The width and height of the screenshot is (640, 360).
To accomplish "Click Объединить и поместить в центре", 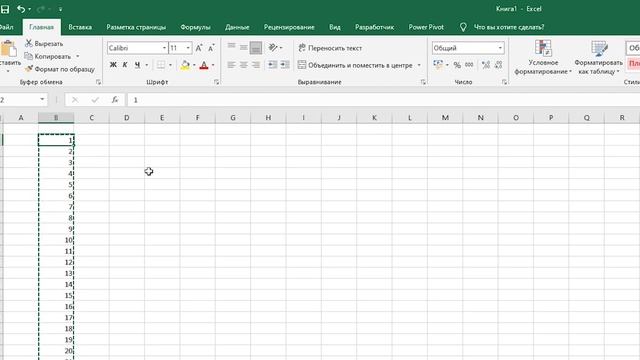I will click(355, 65).
